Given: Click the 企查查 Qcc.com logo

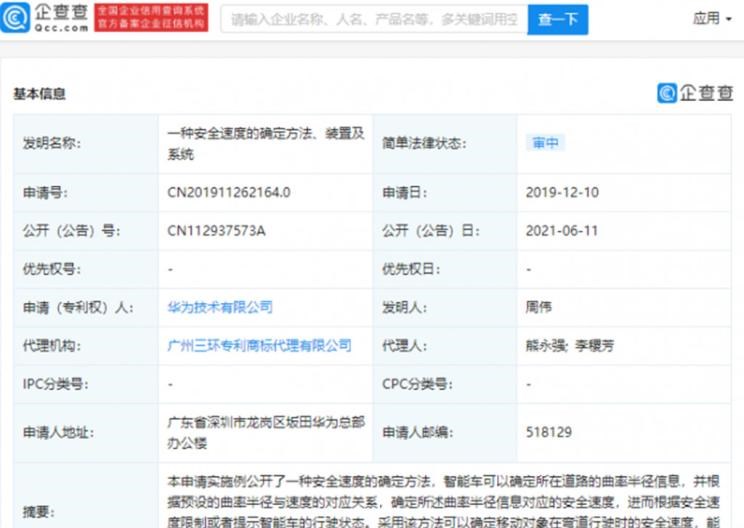Looking at the screenshot, I should (x=45, y=17).
